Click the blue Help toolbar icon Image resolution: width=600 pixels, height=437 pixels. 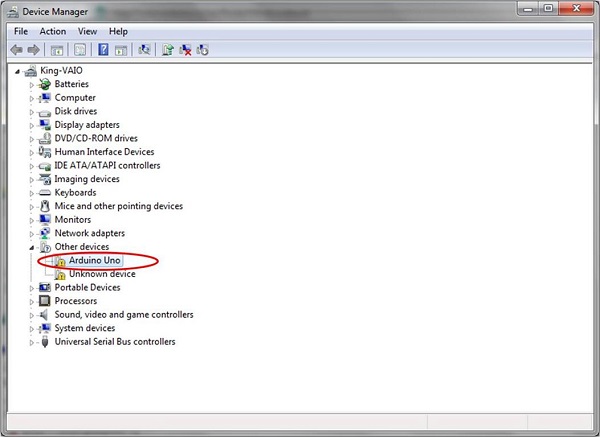point(102,50)
